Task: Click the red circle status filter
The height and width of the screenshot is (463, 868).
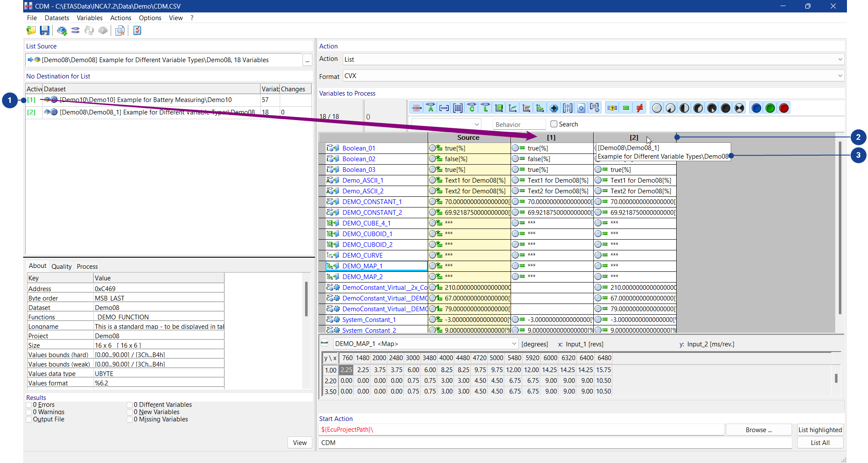Action: (784, 108)
